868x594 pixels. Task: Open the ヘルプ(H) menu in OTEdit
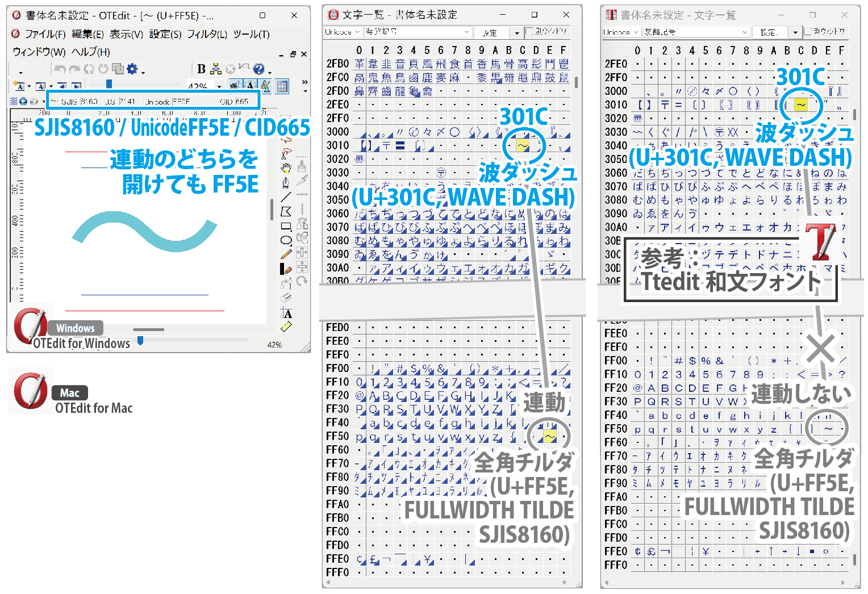(x=91, y=52)
